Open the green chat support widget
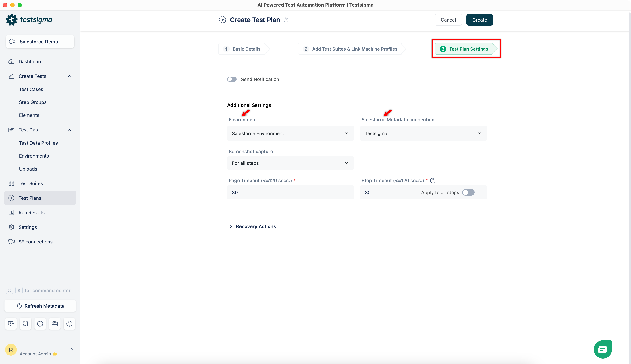The image size is (631, 364). point(603,349)
